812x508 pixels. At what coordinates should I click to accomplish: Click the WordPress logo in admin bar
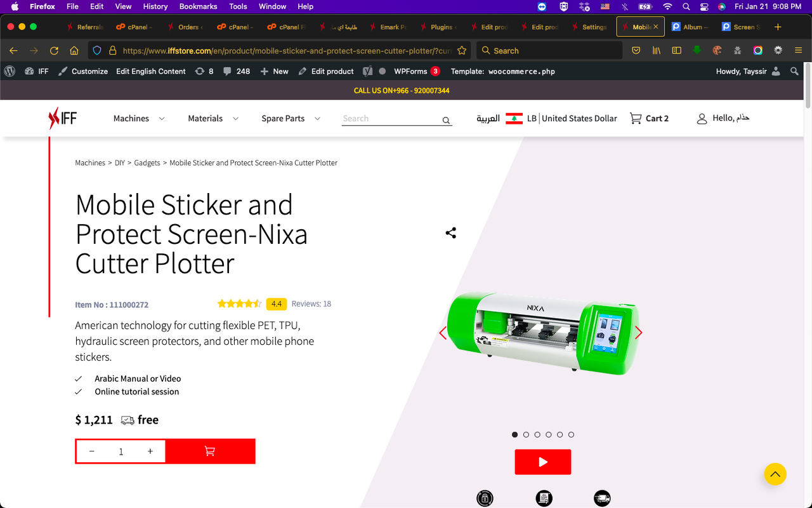coord(10,71)
